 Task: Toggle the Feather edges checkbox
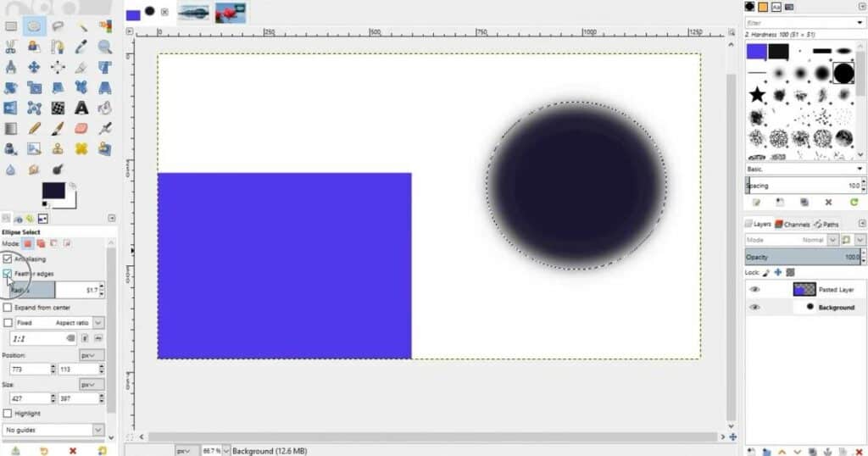click(x=7, y=274)
